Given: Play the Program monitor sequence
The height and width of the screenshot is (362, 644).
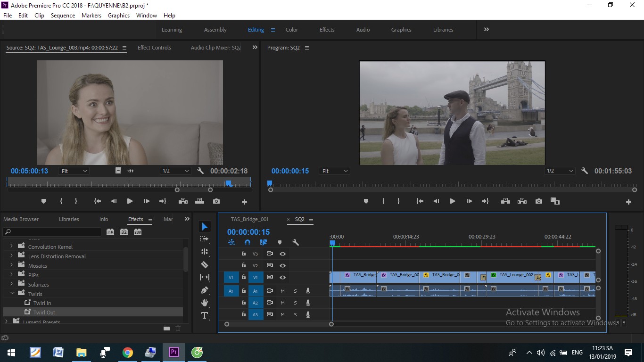Looking at the screenshot, I should point(452,201).
